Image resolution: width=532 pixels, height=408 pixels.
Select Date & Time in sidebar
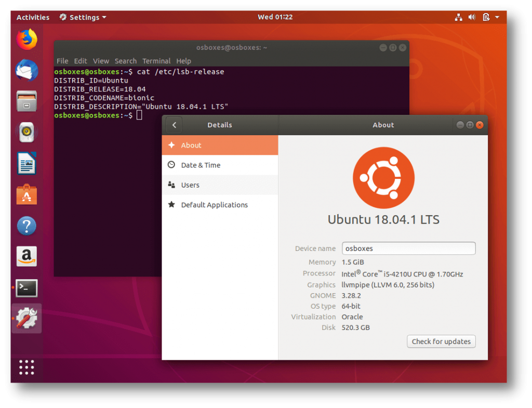pyautogui.click(x=201, y=165)
